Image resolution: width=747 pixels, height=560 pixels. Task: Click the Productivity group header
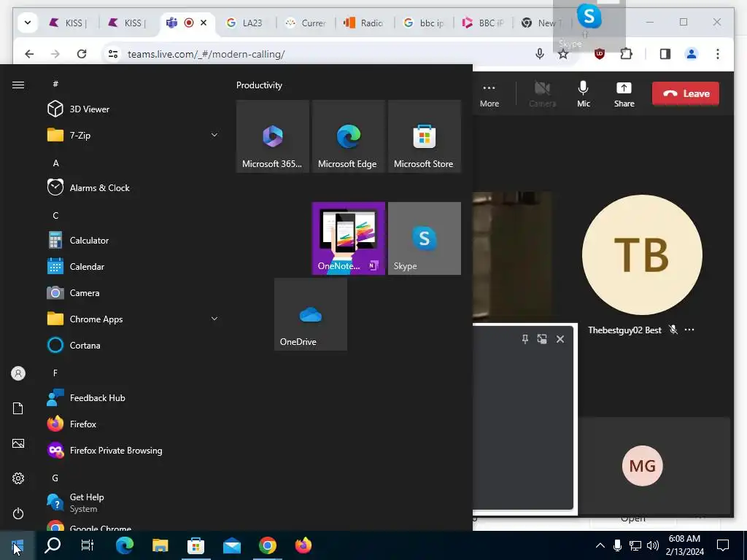259,85
